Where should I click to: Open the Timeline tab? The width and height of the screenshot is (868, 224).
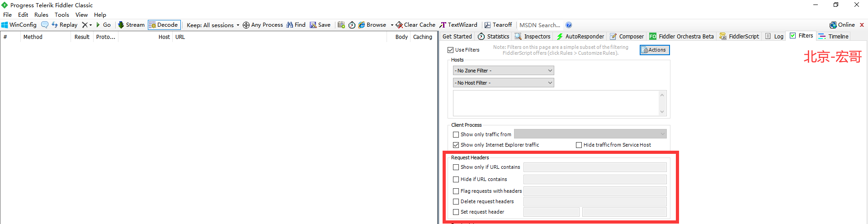click(833, 36)
